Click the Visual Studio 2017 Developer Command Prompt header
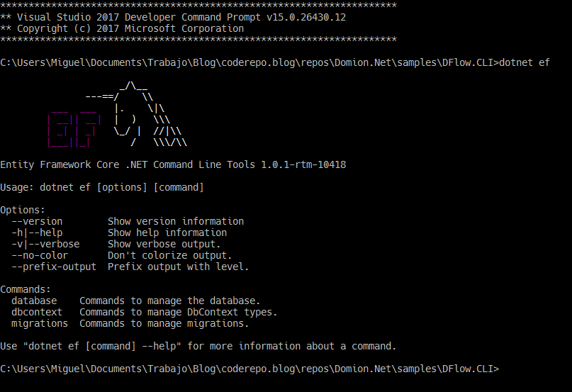Screen dimensions: 572x392 173,17
